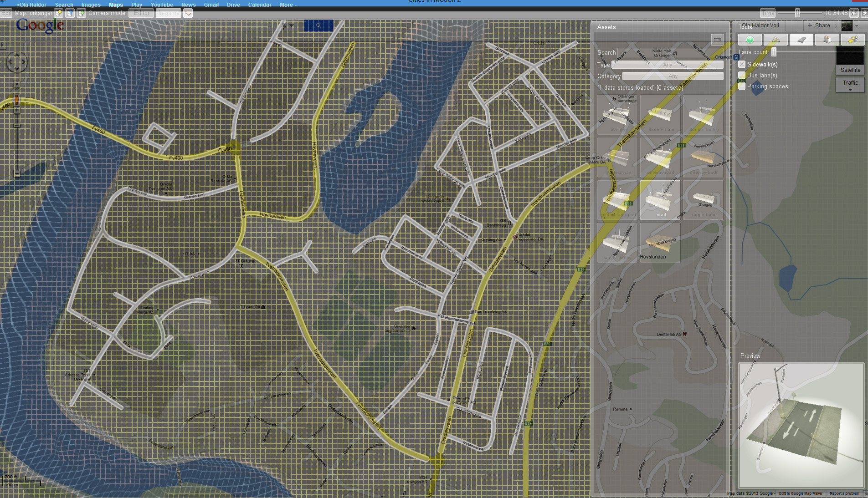This screenshot has height=498, width=868.
Task: Open the Type dropdown set to Any
Action: tap(668, 65)
